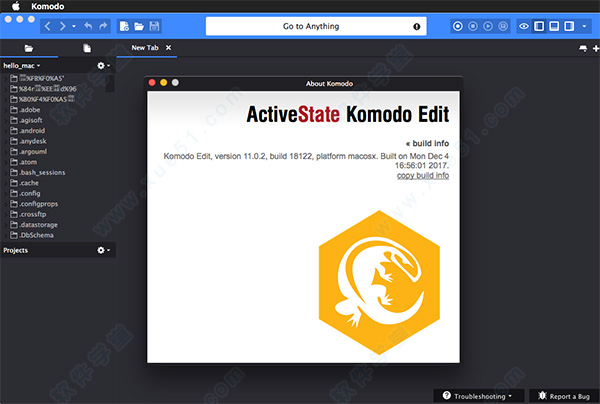Image resolution: width=600 pixels, height=404 pixels.
Task: Select the .argouml folder
Action: point(33,152)
